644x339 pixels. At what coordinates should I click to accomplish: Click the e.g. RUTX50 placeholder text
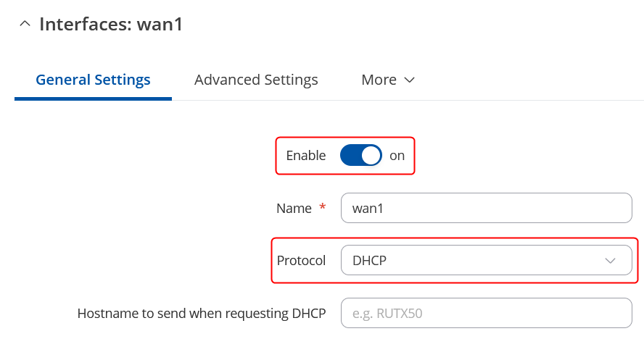click(387, 314)
